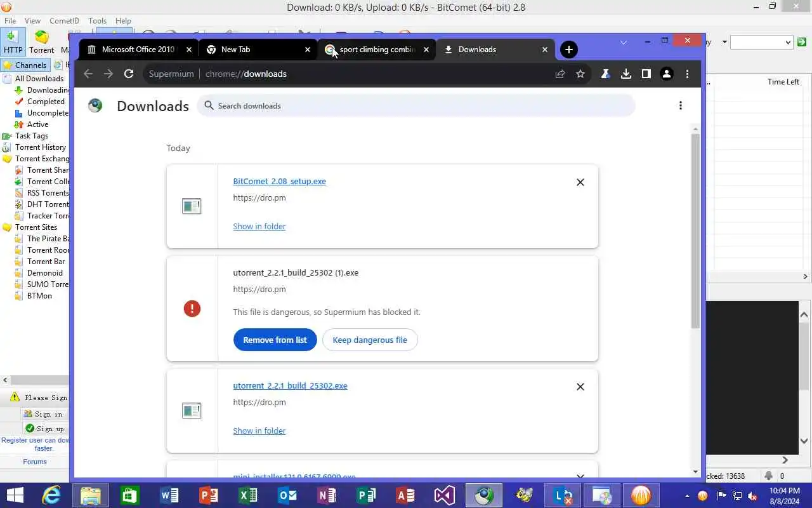Screen dimensions: 812x508
Task: Open File Explorer from the taskbar
Action: coord(90,495)
